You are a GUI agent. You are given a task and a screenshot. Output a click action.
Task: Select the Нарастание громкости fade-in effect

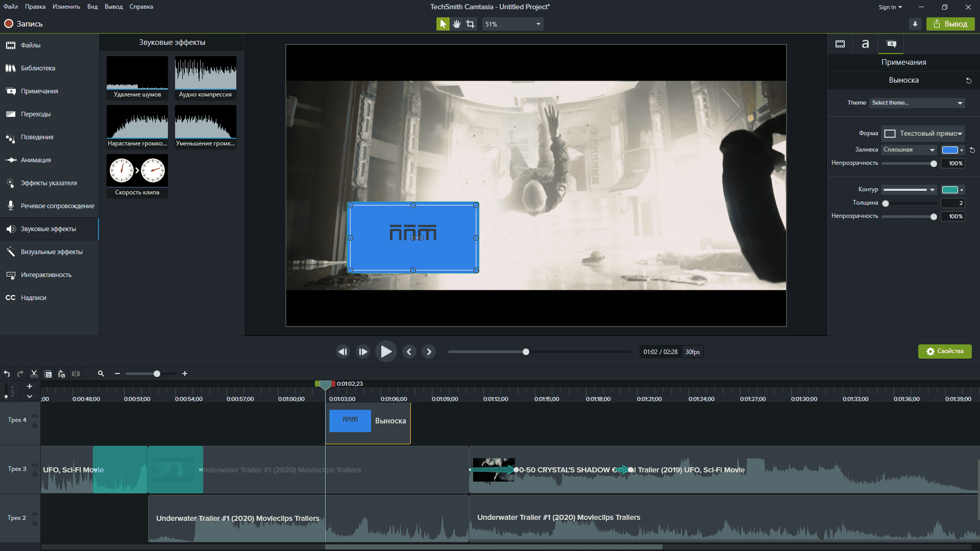click(x=137, y=127)
